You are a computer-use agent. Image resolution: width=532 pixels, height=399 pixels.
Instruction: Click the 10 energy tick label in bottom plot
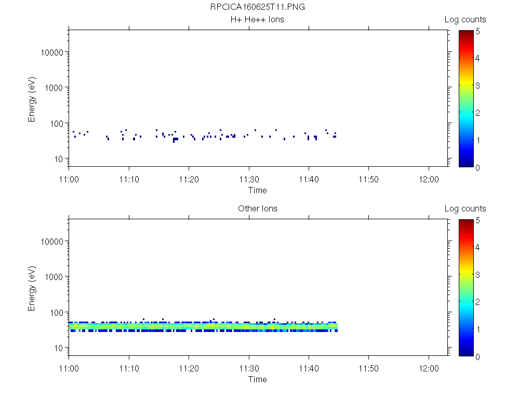(x=59, y=348)
